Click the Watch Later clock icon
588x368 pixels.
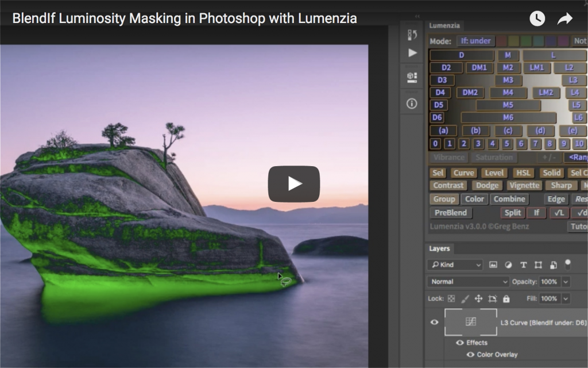(x=537, y=18)
